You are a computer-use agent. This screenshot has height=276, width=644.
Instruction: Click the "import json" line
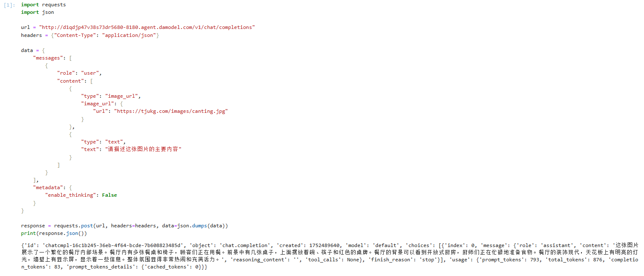click(x=37, y=13)
